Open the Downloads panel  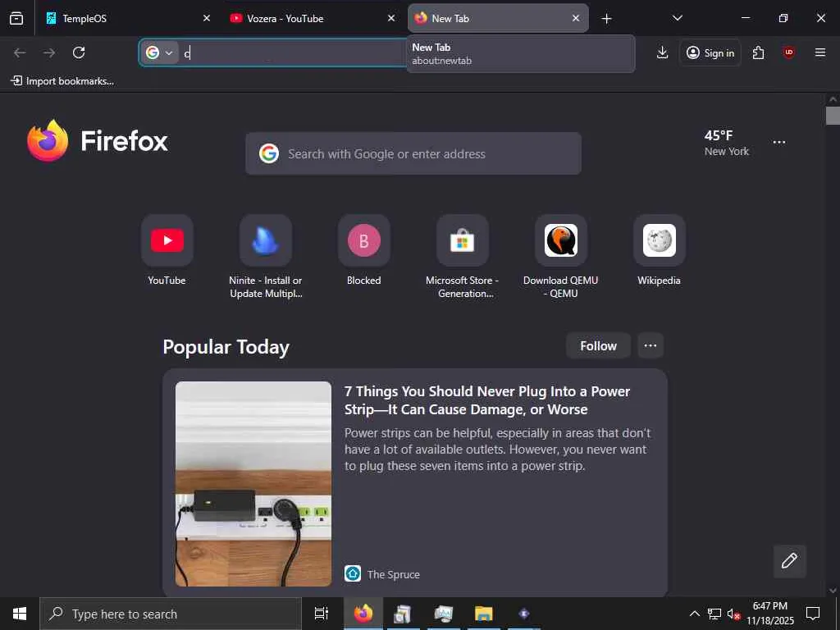coord(662,52)
